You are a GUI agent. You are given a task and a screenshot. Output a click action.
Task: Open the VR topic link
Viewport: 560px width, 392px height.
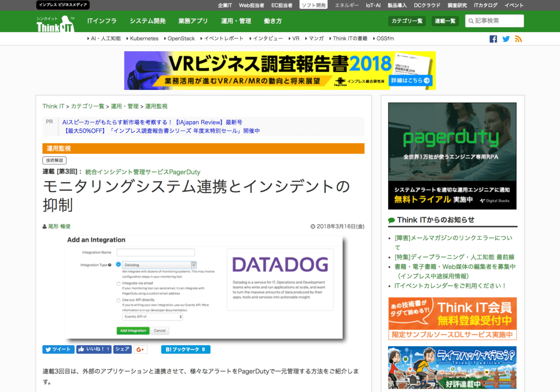(295, 39)
